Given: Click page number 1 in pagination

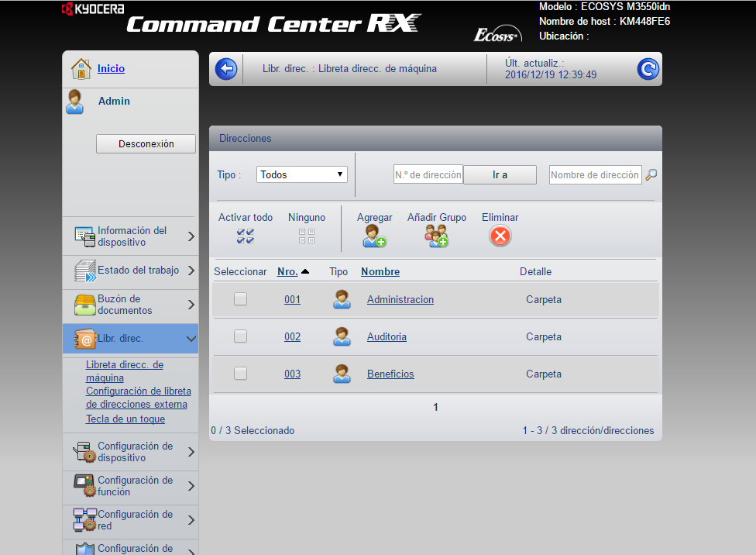Looking at the screenshot, I should click(435, 407).
